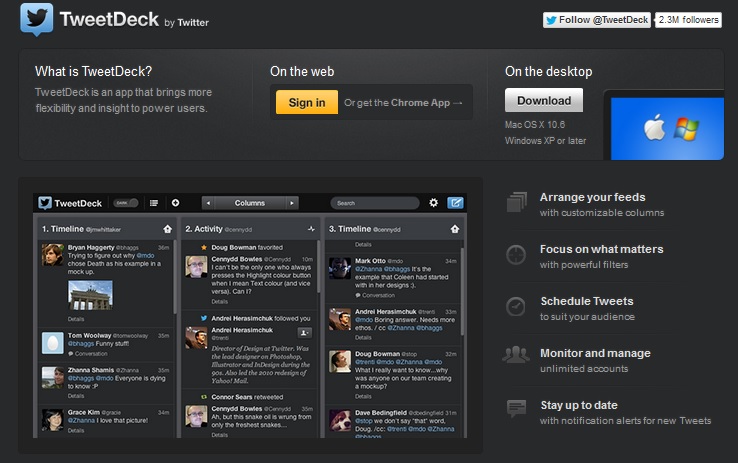Image resolution: width=738 pixels, height=463 pixels.
Task: Click Cennydd Bowles's name in first Activity tweet
Action: (x=237, y=259)
